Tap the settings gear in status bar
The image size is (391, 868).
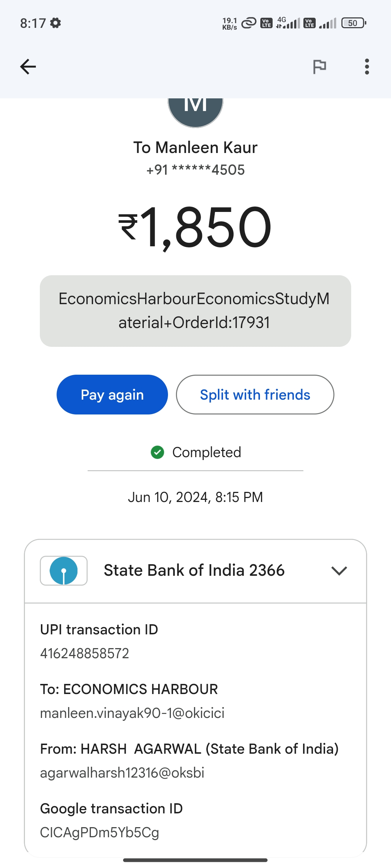tap(55, 23)
